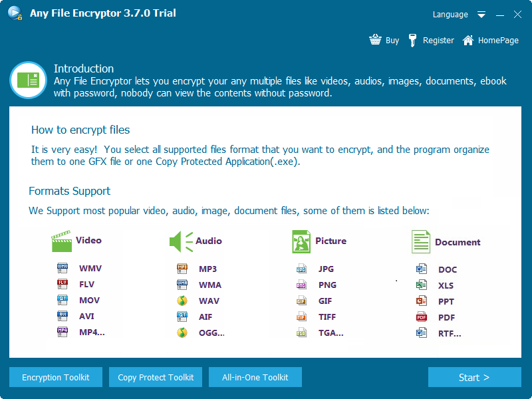This screenshot has width=532, height=399.
Task: Click the GIF file icon
Action: (301, 301)
